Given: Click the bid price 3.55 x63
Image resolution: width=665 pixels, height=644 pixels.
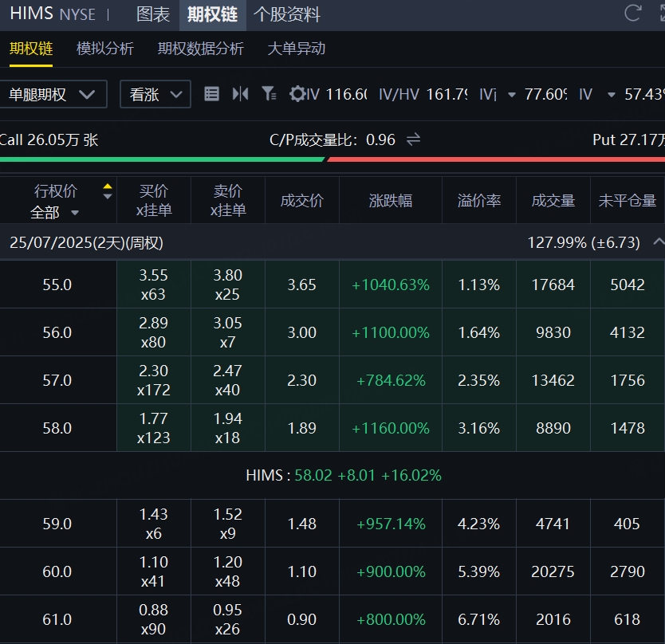Looking at the screenshot, I should (x=154, y=285).
